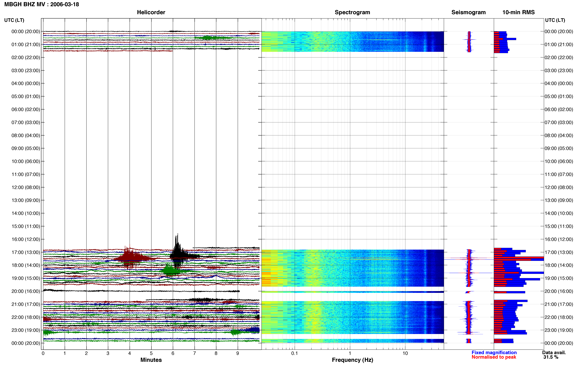Click the minute '5' tick on helicorder axis
Image resolution: width=588 pixels, height=368 pixels.
151,353
